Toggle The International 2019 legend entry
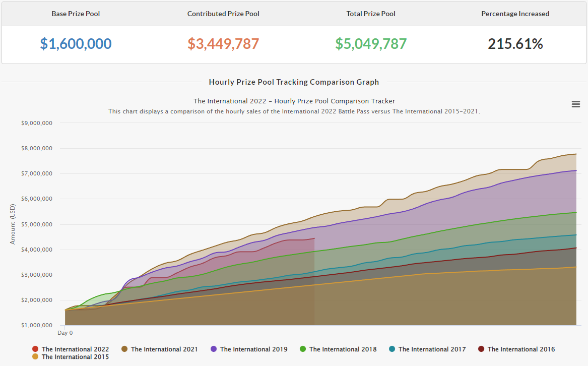 pos(253,349)
